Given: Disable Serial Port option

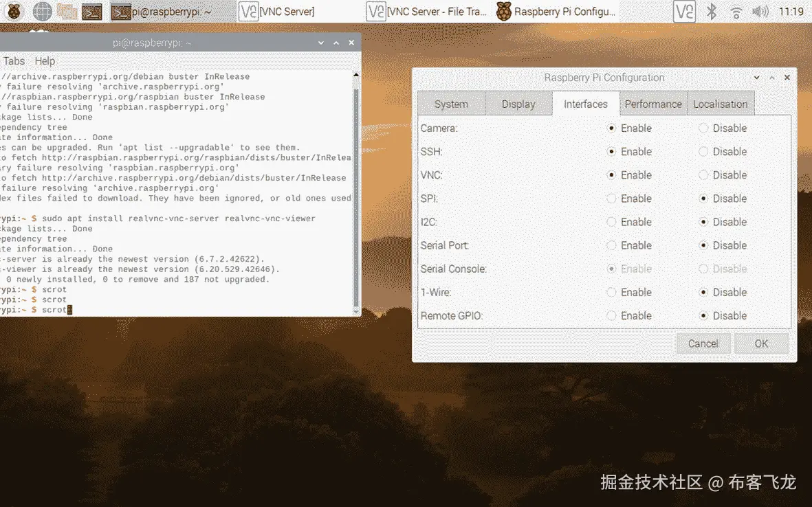Looking at the screenshot, I should [x=703, y=245].
